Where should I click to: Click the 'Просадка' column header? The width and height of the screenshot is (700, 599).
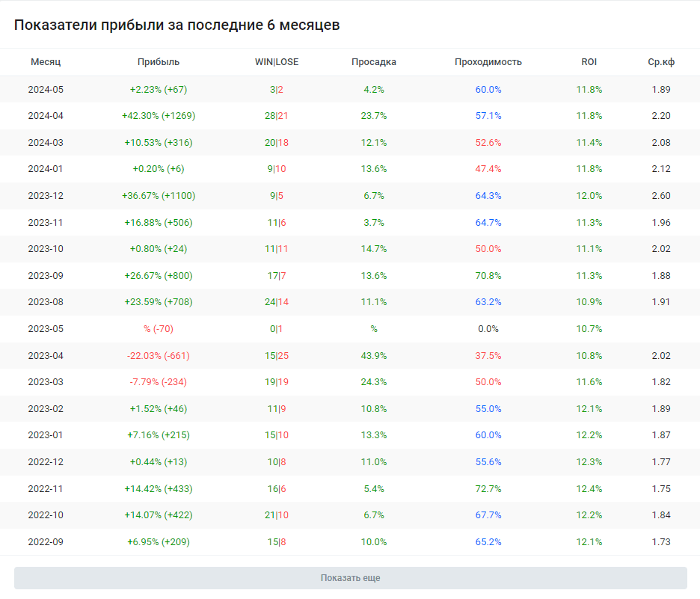(374, 62)
